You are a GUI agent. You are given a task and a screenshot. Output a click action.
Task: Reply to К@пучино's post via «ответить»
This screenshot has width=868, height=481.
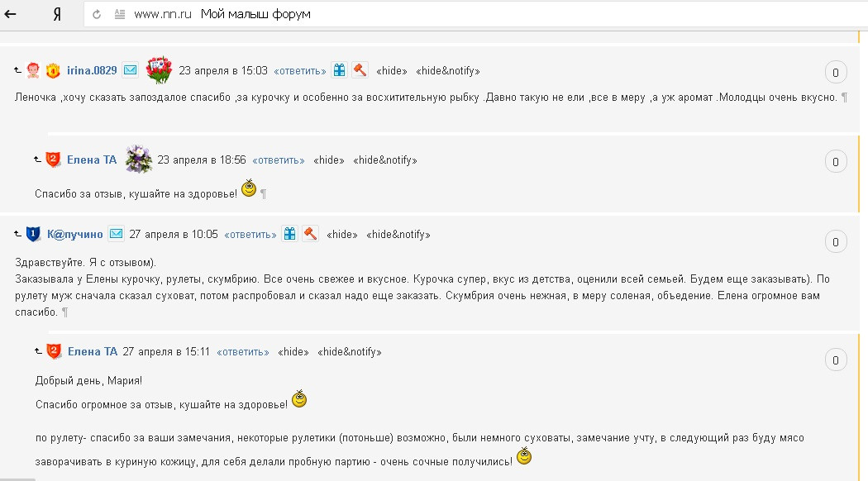(250, 235)
